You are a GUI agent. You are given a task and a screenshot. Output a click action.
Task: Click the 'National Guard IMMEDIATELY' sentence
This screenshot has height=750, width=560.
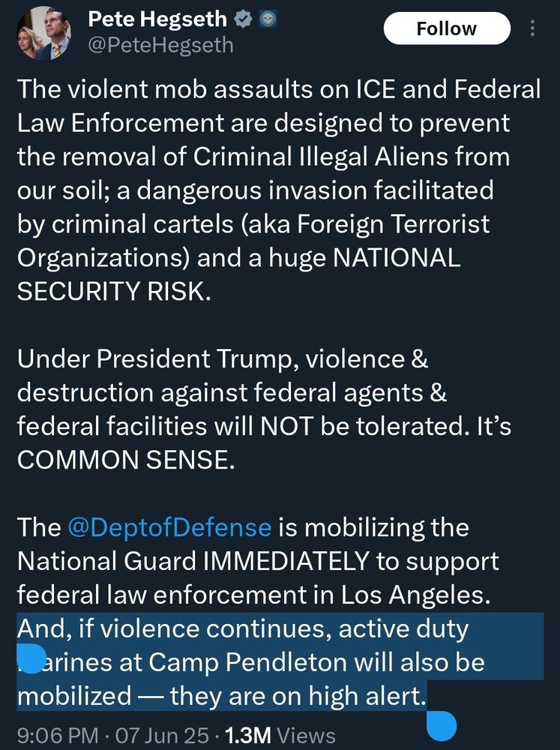[x=258, y=561]
